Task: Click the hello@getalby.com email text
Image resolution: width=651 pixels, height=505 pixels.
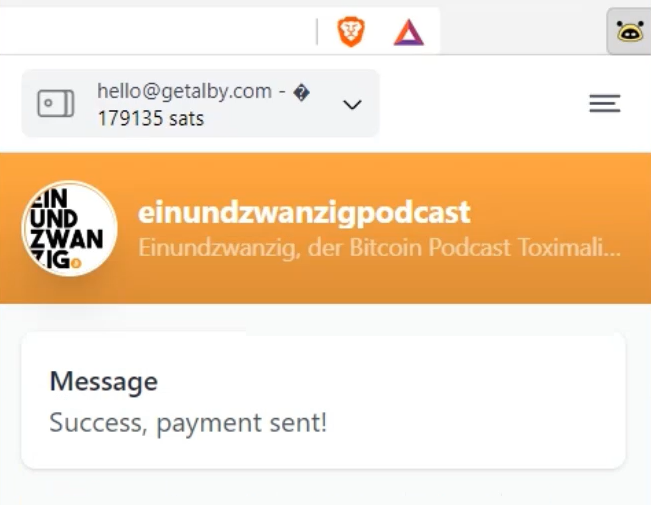Action: pyautogui.click(x=184, y=91)
